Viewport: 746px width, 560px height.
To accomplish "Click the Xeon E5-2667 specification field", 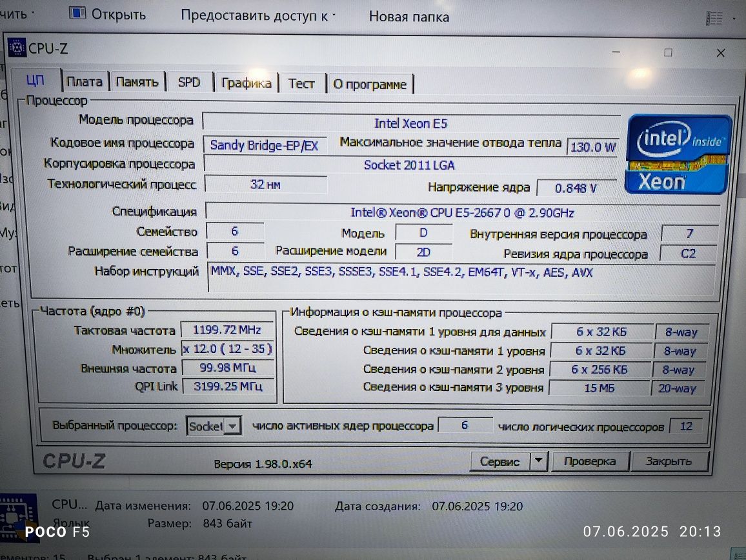I will click(463, 213).
